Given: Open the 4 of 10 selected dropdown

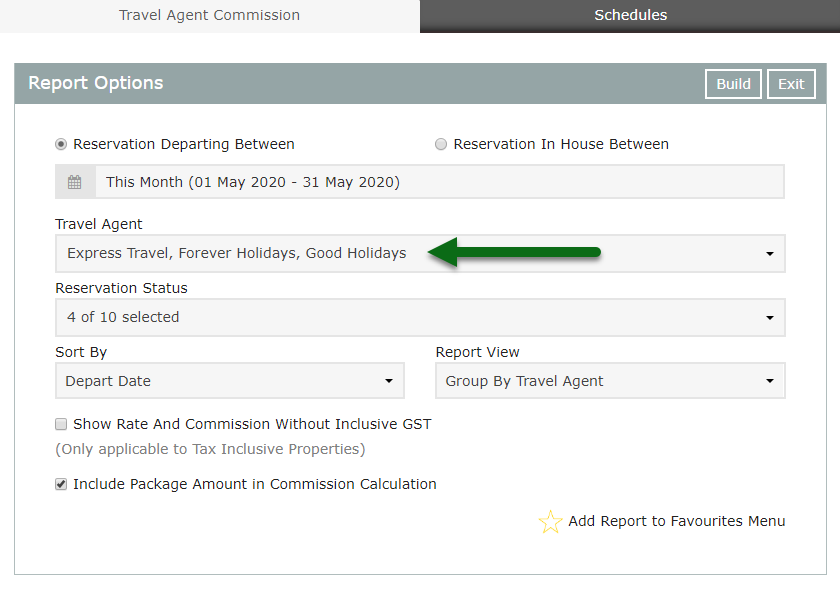Looking at the screenshot, I should click(421, 318).
